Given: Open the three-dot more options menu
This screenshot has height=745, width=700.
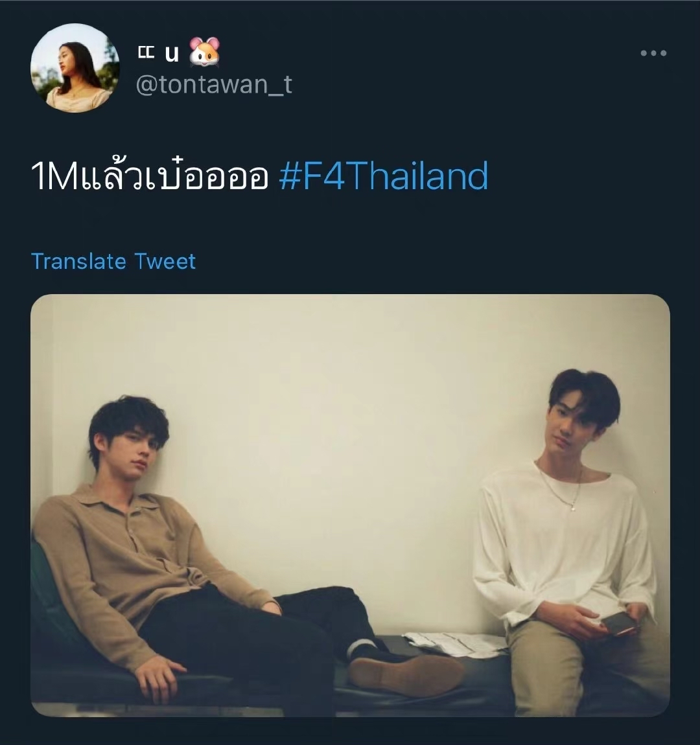Looking at the screenshot, I should 653,52.
